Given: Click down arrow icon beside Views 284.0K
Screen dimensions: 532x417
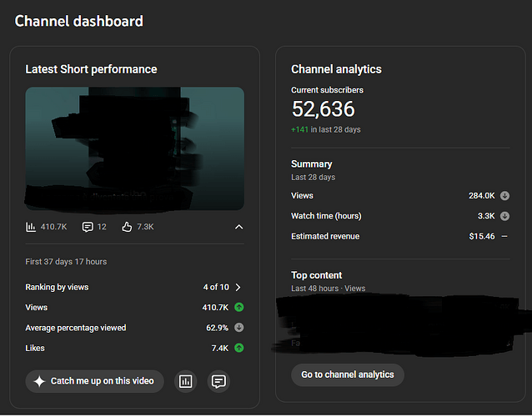Looking at the screenshot, I should [x=504, y=196].
